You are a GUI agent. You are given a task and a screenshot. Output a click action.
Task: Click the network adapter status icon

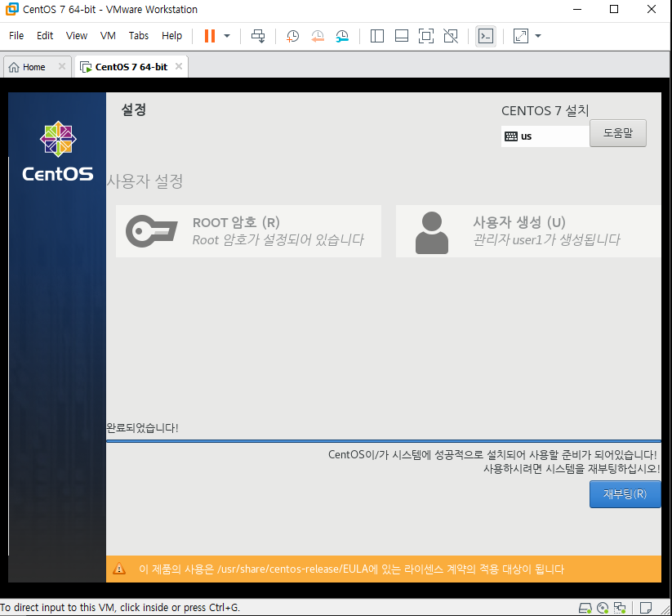click(620, 608)
